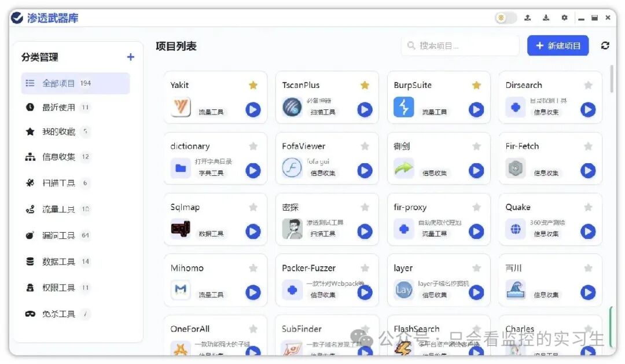Open 我的收藏 category
625x364 pixels.
tap(75, 131)
